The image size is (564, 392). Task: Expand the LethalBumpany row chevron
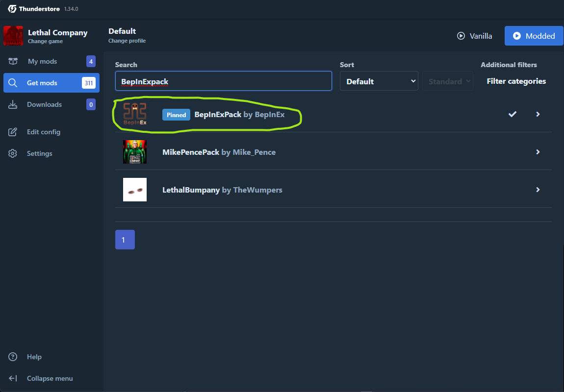(x=538, y=190)
